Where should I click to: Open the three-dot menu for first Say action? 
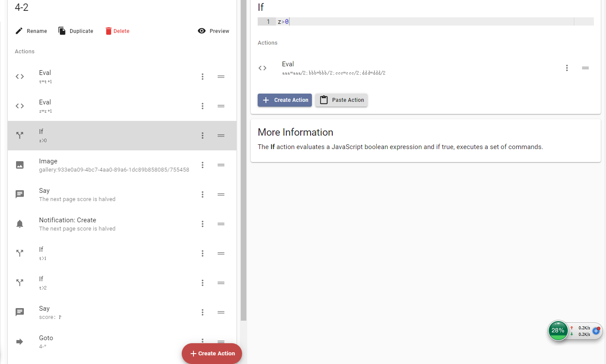tap(202, 195)
